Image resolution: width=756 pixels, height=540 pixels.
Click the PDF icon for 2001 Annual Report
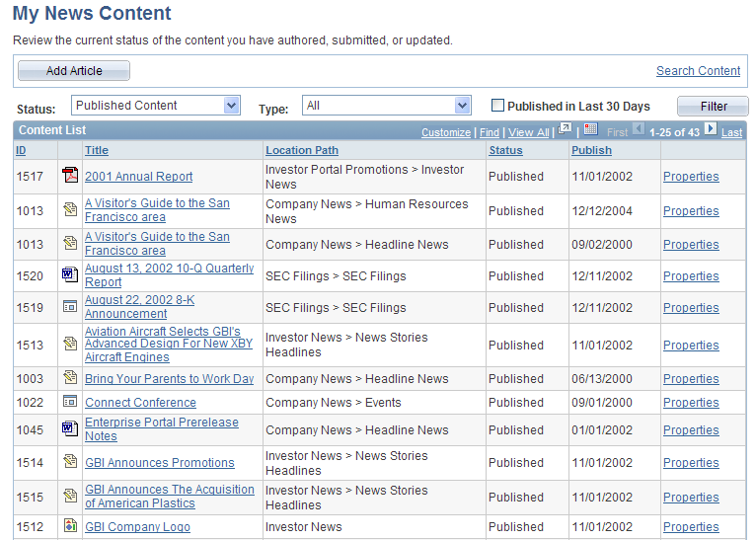tap(70, 176)
